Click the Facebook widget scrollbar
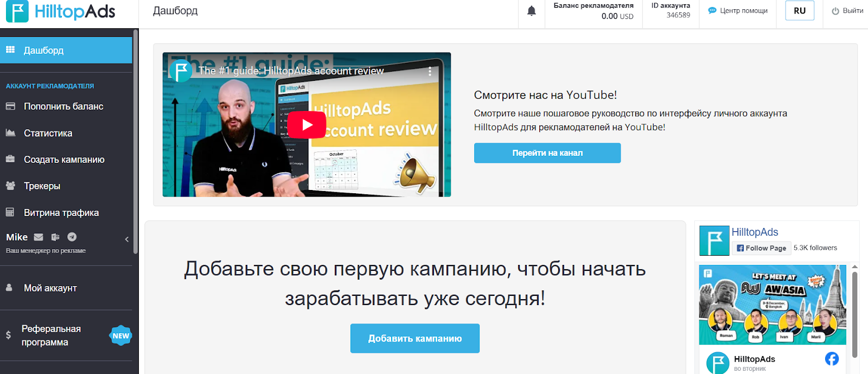 tap(855, 315)
